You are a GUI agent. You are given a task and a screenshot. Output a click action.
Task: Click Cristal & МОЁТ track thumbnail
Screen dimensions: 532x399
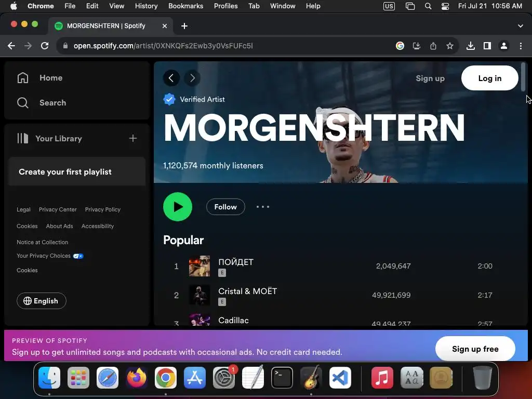pos(199,295)
